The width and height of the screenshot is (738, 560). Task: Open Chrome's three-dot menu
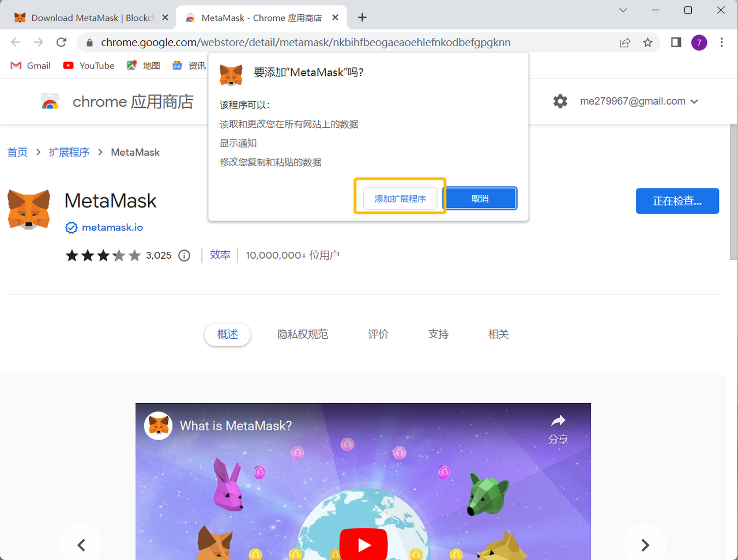[722, 43]
